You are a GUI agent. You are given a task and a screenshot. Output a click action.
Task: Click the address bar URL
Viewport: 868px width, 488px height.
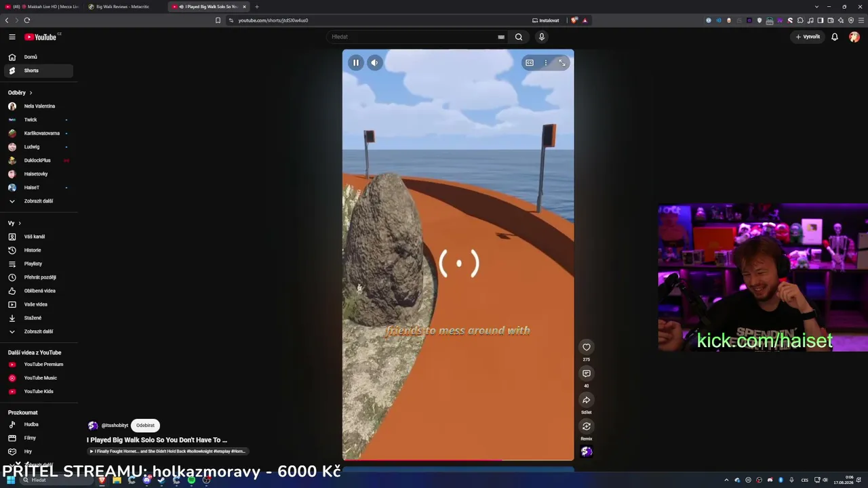(x=273, y=20)
